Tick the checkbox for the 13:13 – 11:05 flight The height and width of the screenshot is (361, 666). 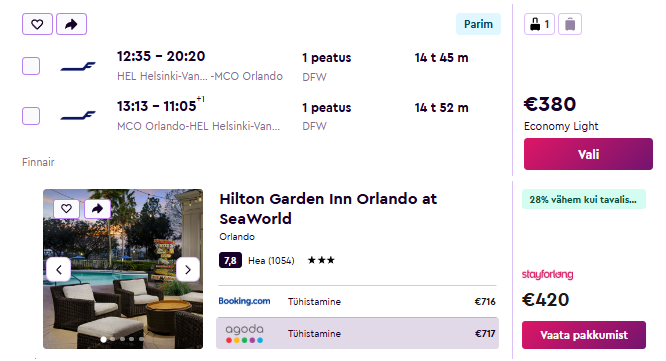[31, 116]
